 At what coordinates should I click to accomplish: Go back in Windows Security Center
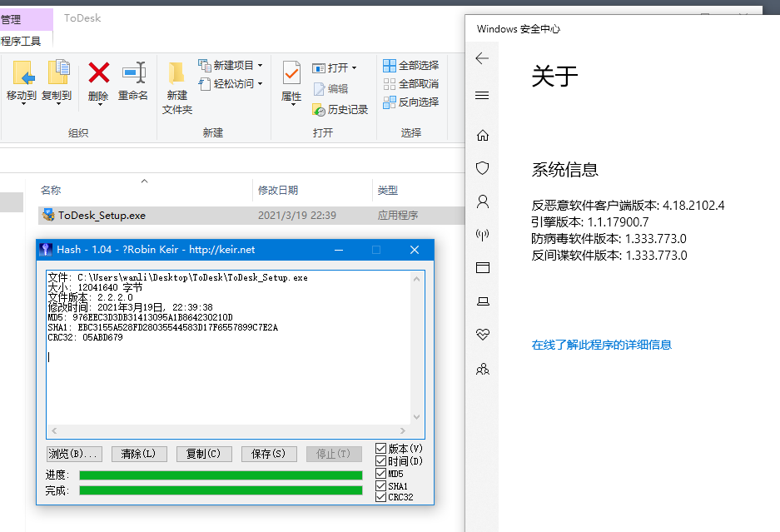(x=482, y=58)
